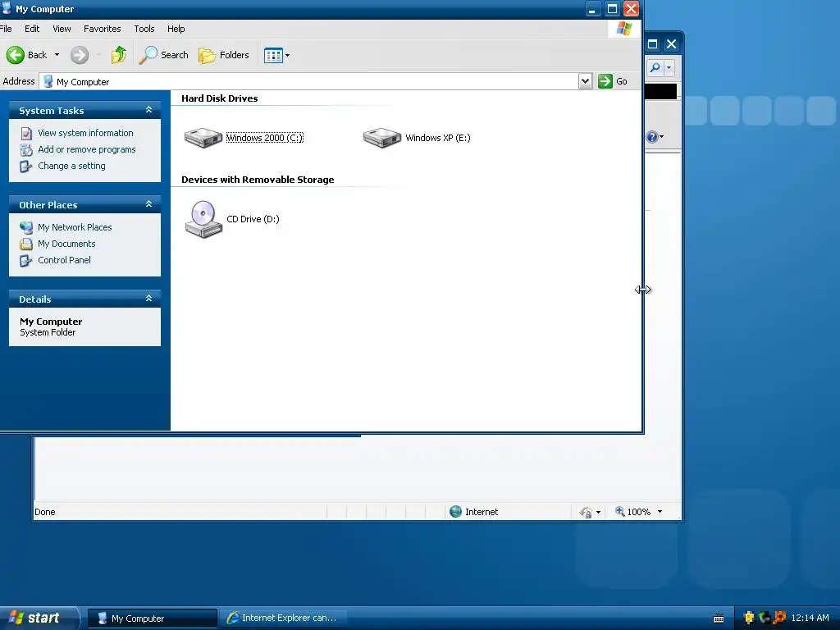The image size is (840, 630).
Task: Collapse the Other Places panel
Action: pos(149,204)
